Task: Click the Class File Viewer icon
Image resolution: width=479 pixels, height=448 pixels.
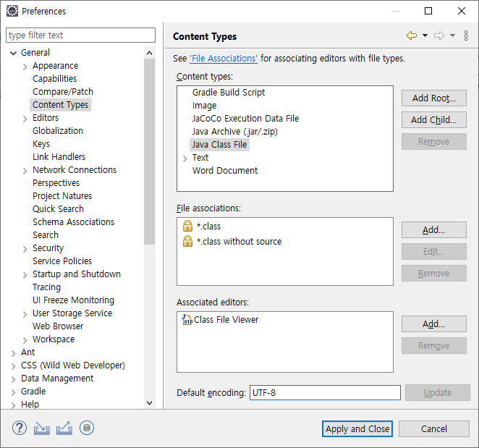Action: coord(187,320)
